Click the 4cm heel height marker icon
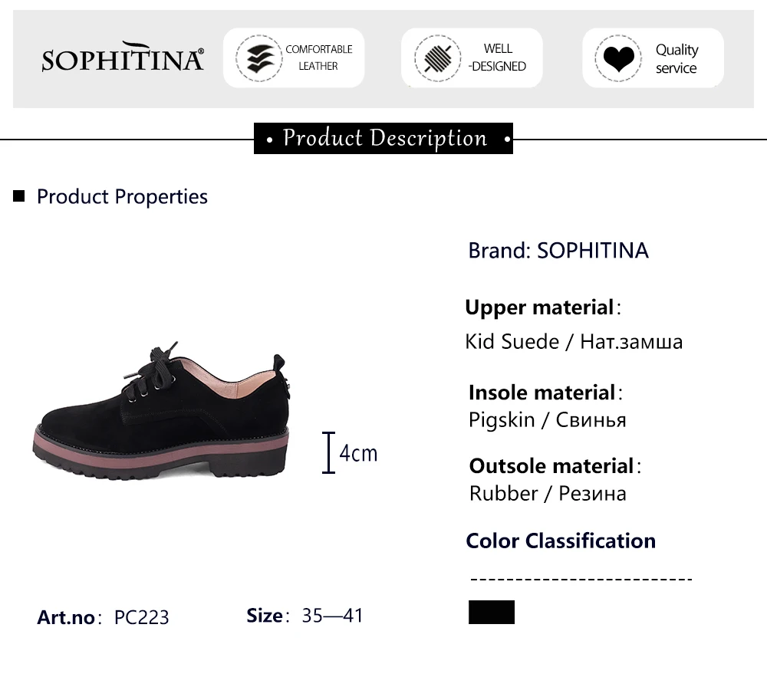The height and width of the screenshot is (700, 767). tap(328, 452)
